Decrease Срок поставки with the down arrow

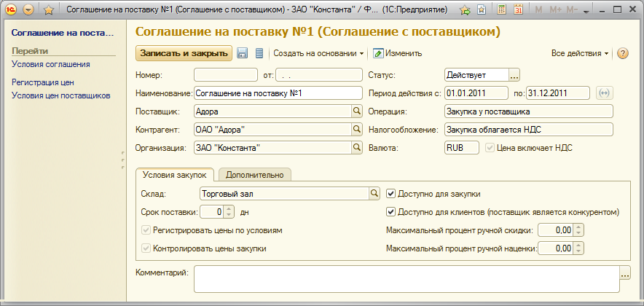pos(229,215)
